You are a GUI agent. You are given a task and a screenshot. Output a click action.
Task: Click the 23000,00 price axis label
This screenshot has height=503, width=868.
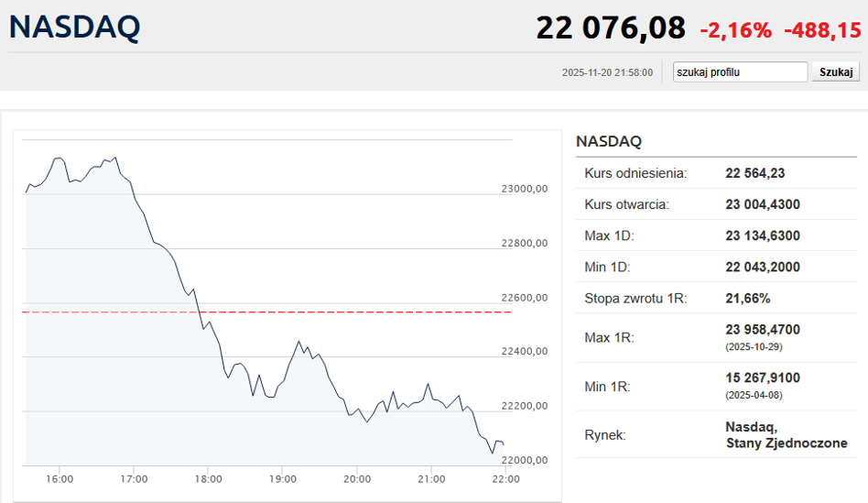pos(525,189)
